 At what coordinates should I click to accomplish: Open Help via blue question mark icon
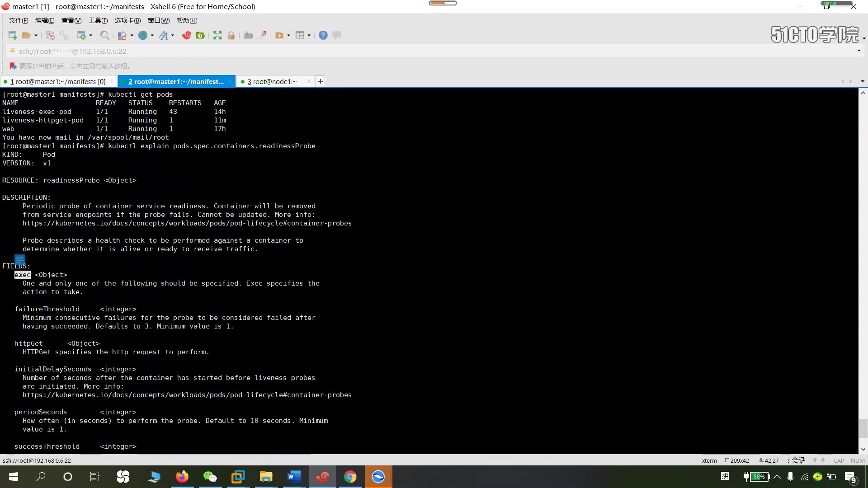click(323, 35)
